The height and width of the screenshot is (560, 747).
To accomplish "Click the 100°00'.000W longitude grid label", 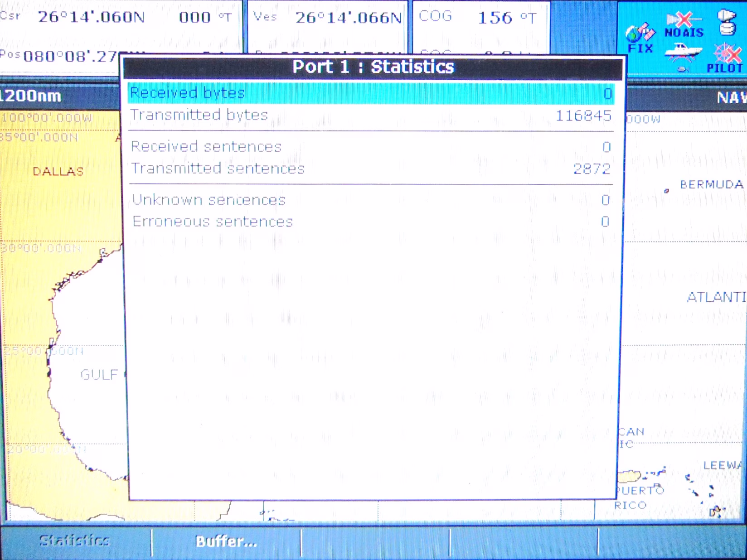I will pos(46,118).
